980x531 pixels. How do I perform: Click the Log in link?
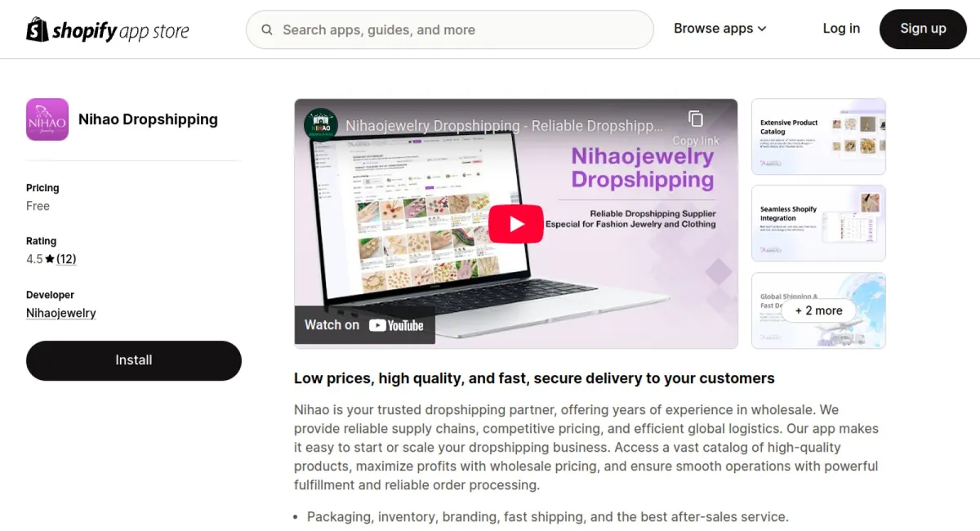tap(841, 29)
